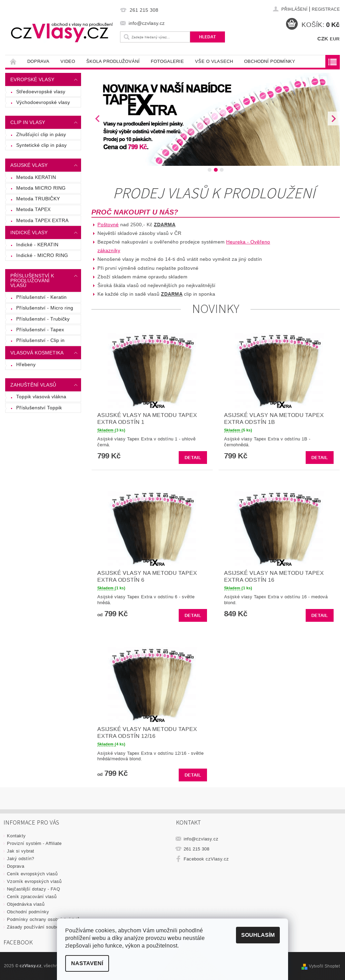The height and width of the screenshot is (980, 345).
Task: Collapse the Vlasová kosmetika category
Action: (x=76, y=353)
